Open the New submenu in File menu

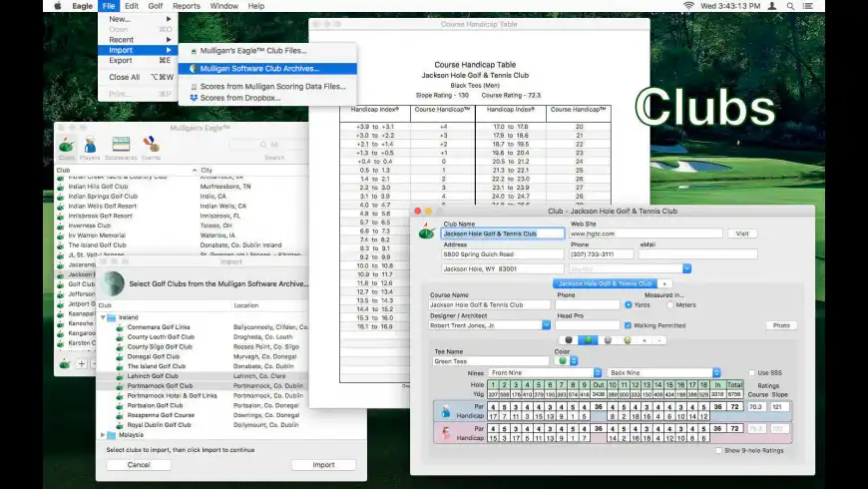pyautogui.click(x=138, y=19)
